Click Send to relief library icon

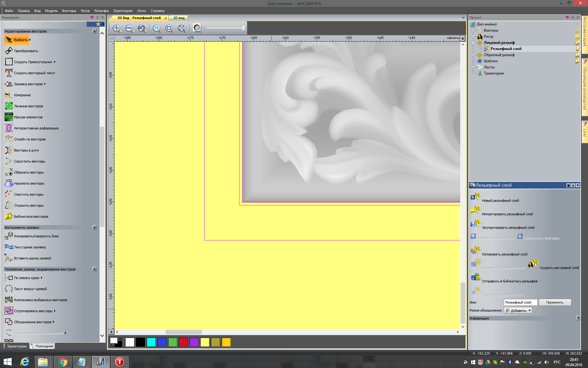[x=476, y=277]
